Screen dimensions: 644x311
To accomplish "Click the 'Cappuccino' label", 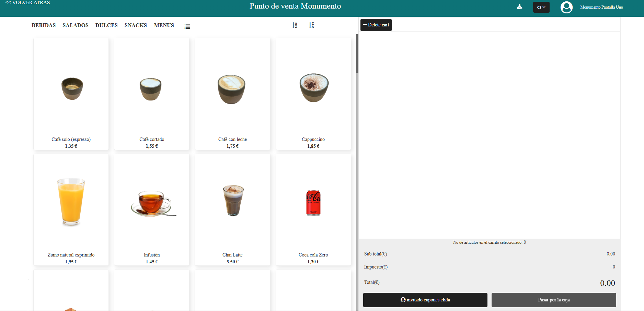I will 313,139.
